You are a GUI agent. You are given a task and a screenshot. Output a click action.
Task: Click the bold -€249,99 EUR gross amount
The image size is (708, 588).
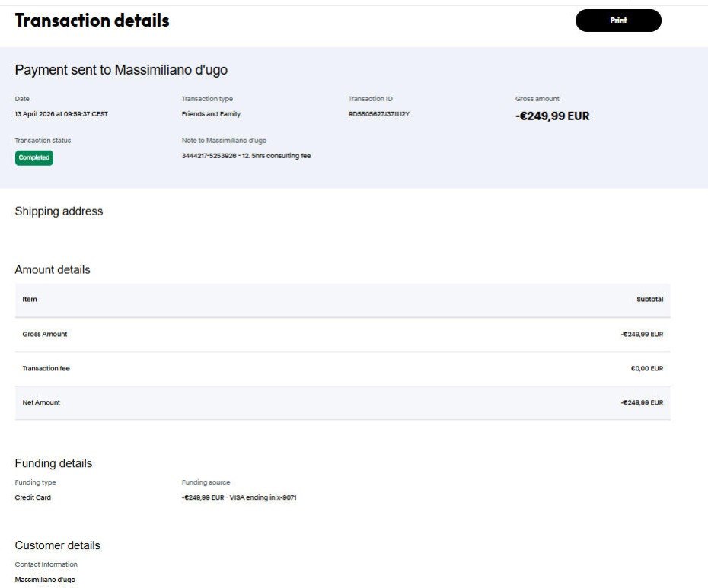pos(552,116)
